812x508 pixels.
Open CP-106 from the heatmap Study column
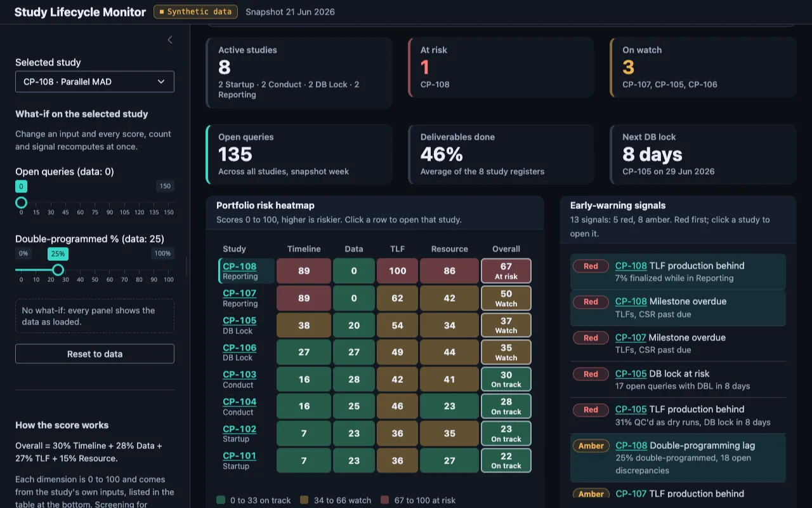click(x=240, y=348)
